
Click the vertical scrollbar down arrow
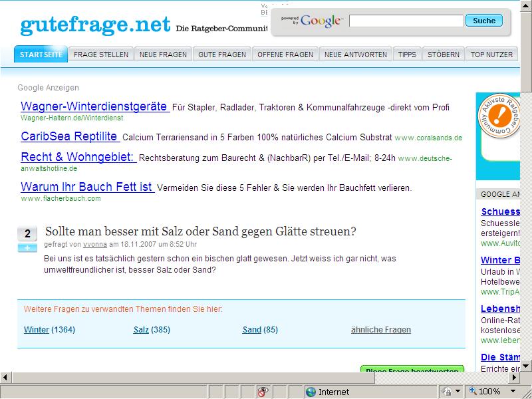coord(526,366)
